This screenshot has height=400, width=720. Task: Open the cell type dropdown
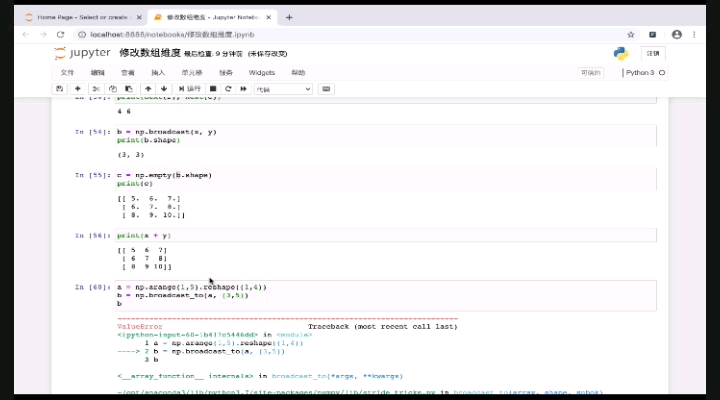283,89
